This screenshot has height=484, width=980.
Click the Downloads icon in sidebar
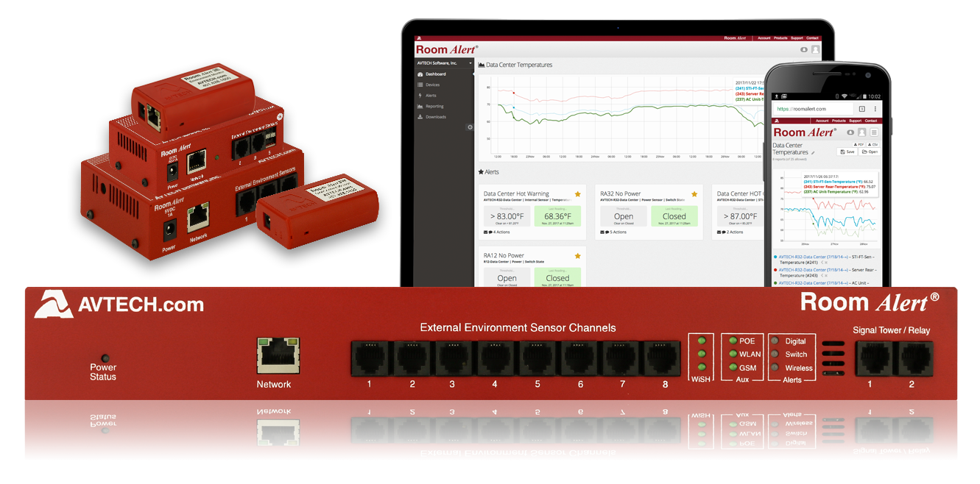420,117
